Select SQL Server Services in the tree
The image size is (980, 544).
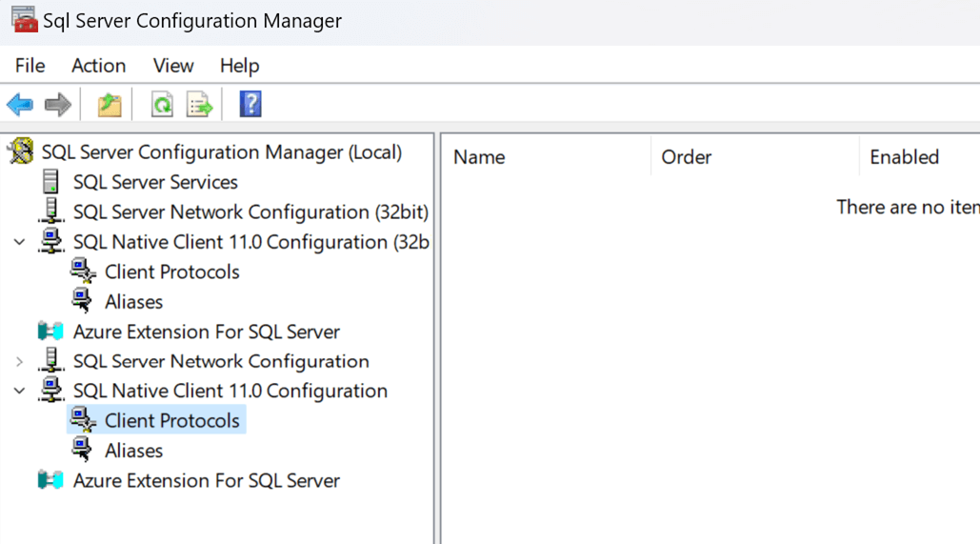[x=155, y=182]
